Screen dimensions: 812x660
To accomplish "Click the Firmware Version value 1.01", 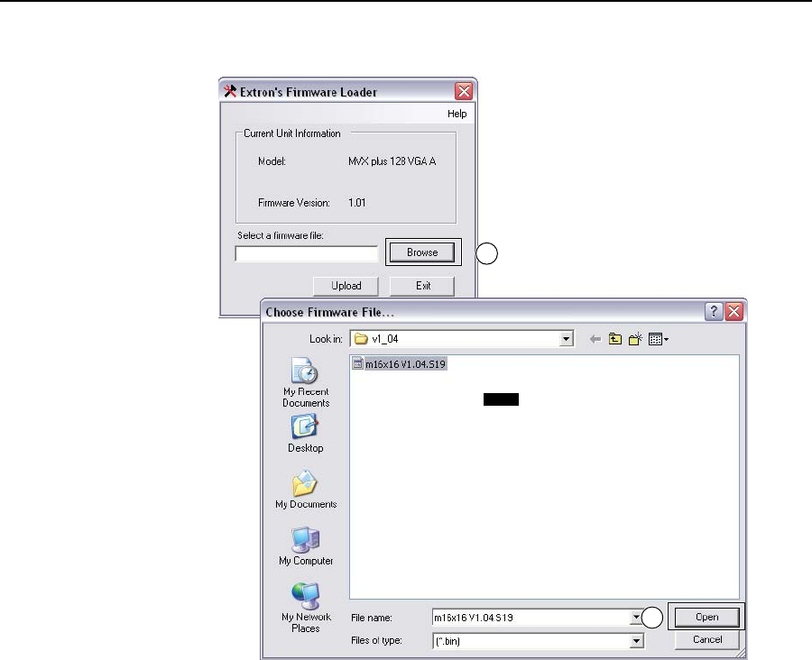I will coord(356,203).
